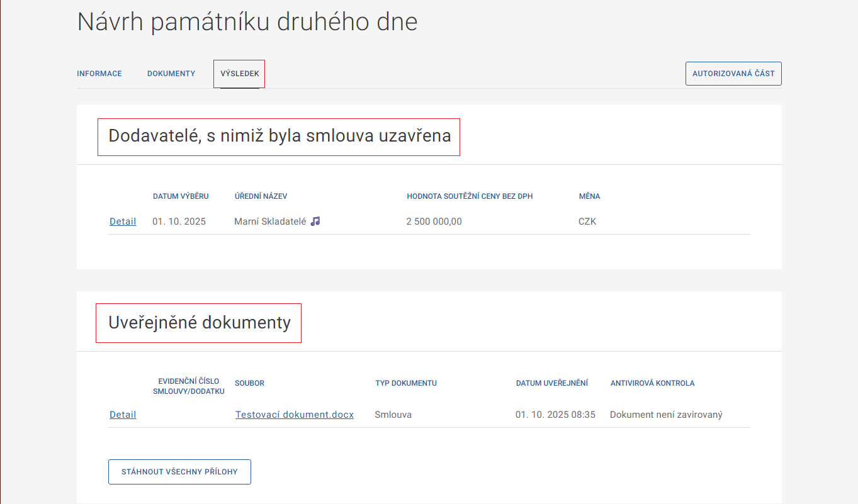Click STÁHNOUT VŠECHNY PŘÍLOHY button
Screen dimensions: 858x504
pos(179,471)
